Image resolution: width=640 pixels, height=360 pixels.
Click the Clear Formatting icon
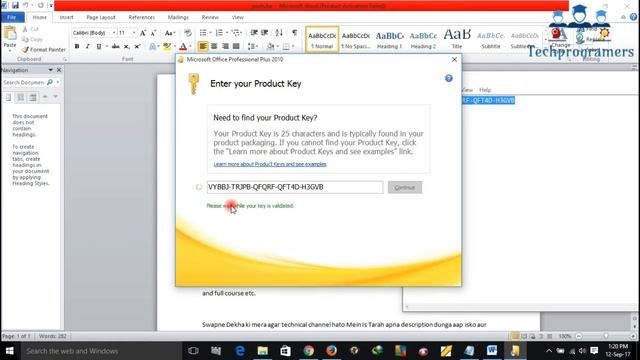(188, 33)
